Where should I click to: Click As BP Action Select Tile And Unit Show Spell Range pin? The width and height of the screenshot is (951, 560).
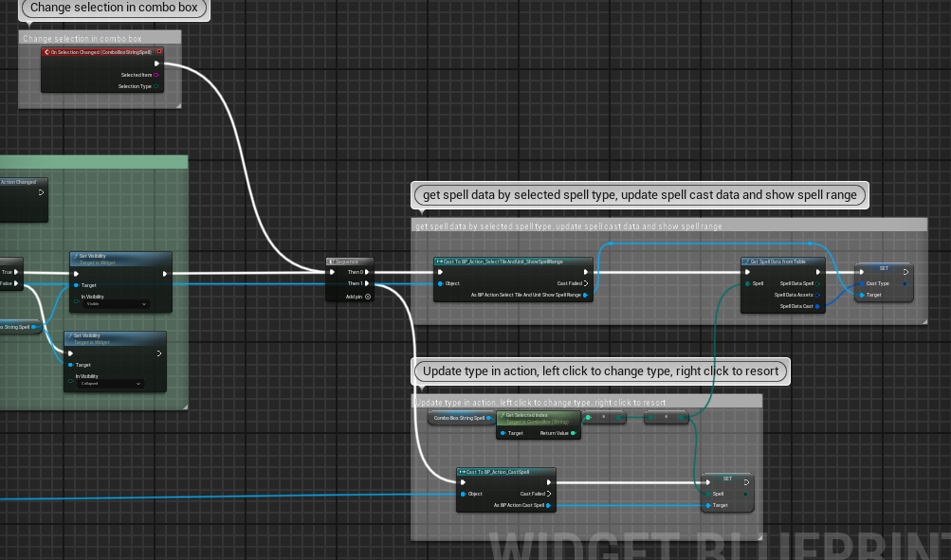coord(585,295)
